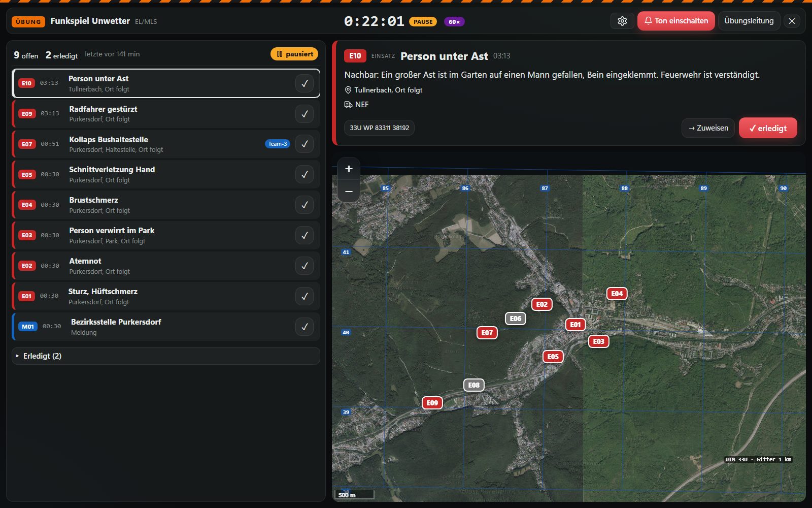The height and width of the screenshot is (508, 812).
Task: Click the E04 map marker
Action: [617, 294]
